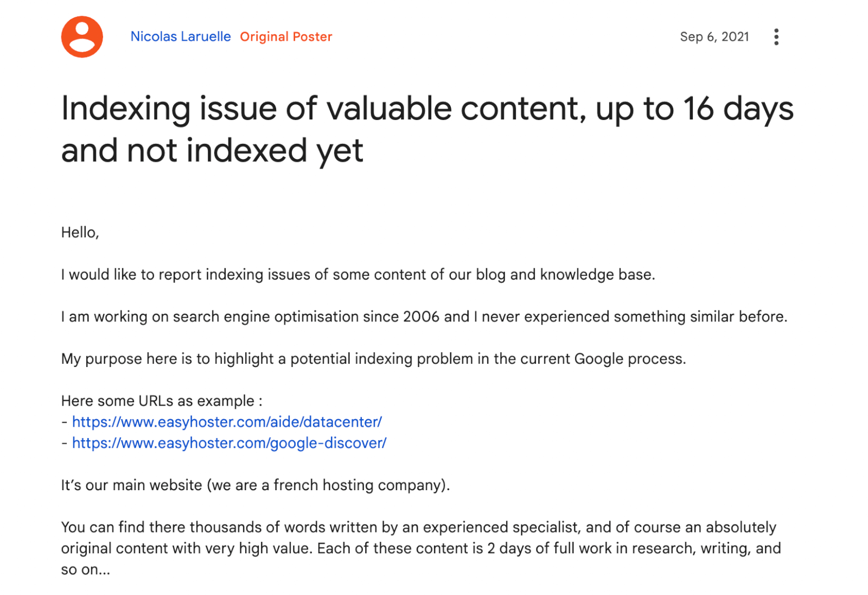This screenshot has height=595, width=868.
Task: Click the Original Poster badge label
Action: pos(286,37)
